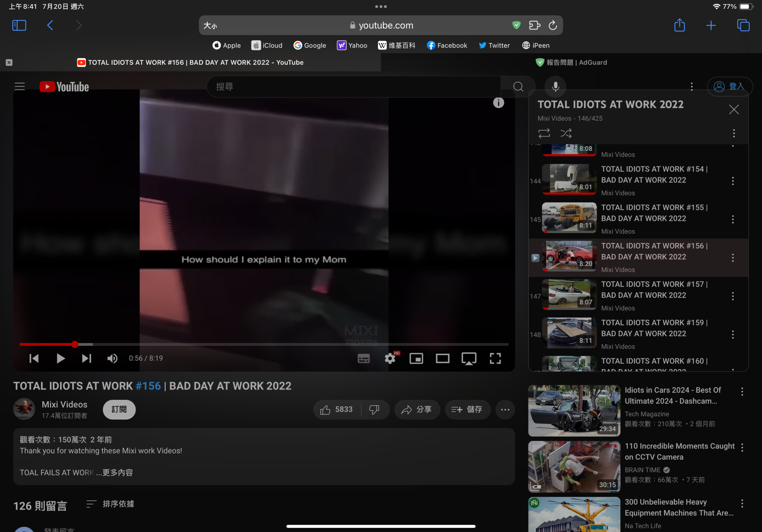Image resolution: width=762 pixels, height=532 pixels.
Task: Play the paused video
Action: 61,358
